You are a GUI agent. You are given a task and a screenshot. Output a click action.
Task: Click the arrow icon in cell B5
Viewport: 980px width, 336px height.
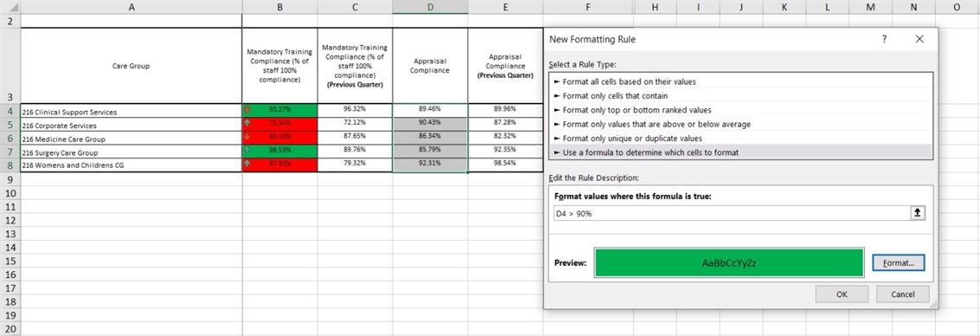(247, 123)
